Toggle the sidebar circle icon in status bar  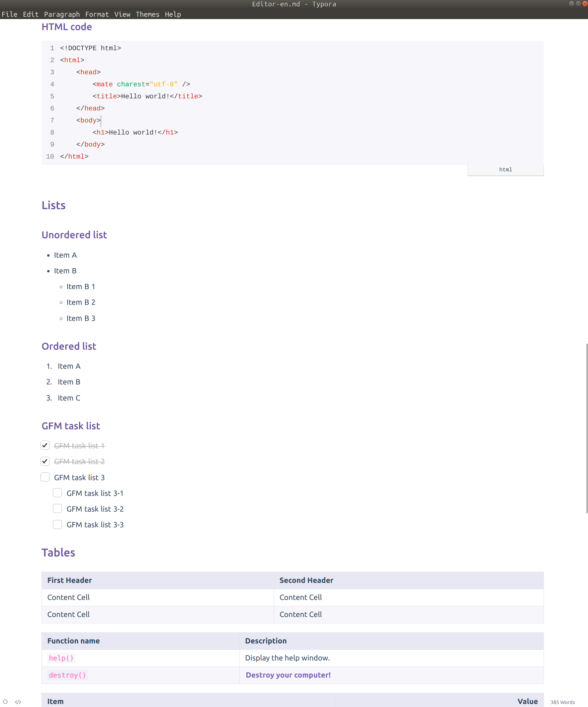[x=5, y=702]
